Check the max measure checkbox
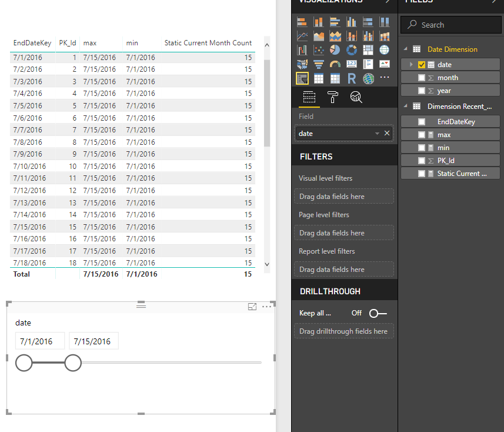Screen dimensions: 504x432 [x=422, y=135]
